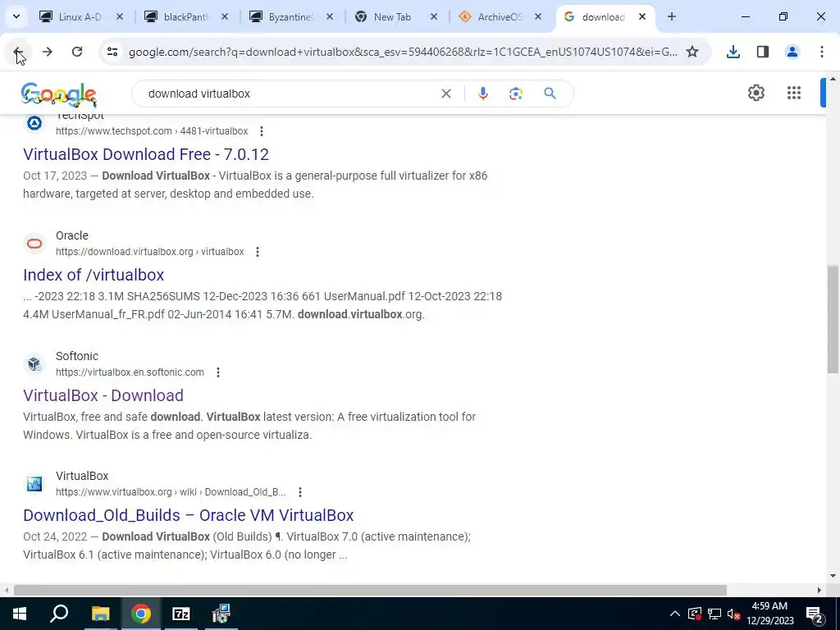Open Chrome three-dot menu

click(822, 52)
